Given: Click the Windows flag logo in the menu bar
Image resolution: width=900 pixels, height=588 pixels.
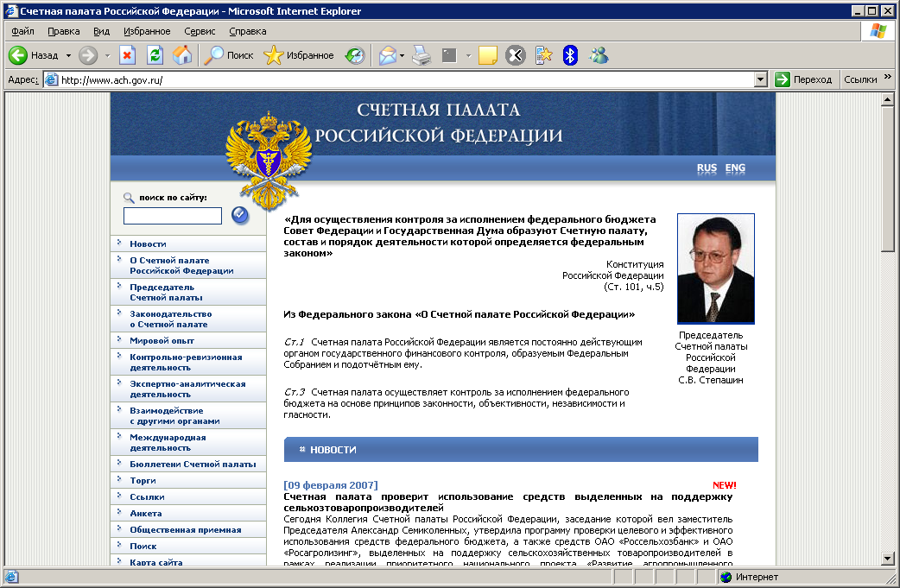Looking at the screenshot, I should pyautogui.click(x=878, y=31).
